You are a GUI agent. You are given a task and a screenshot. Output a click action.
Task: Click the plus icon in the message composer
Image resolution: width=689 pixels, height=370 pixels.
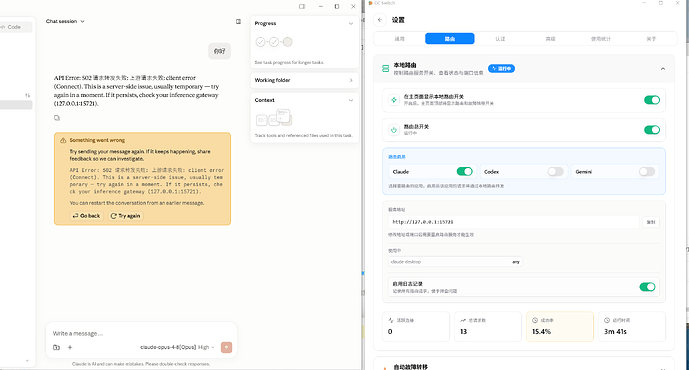(69, 347)
